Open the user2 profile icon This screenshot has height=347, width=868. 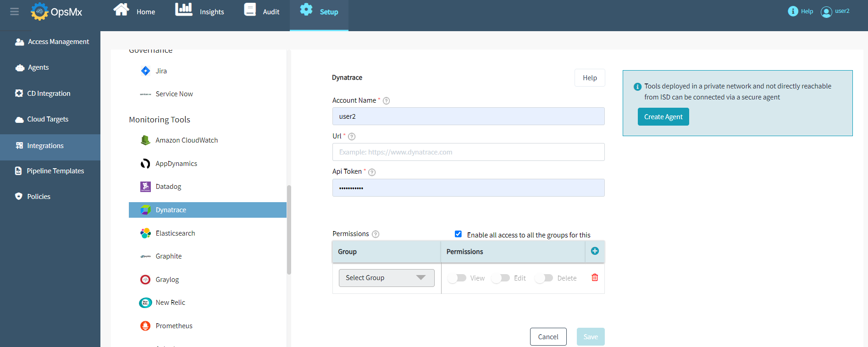tap(826, 12)
